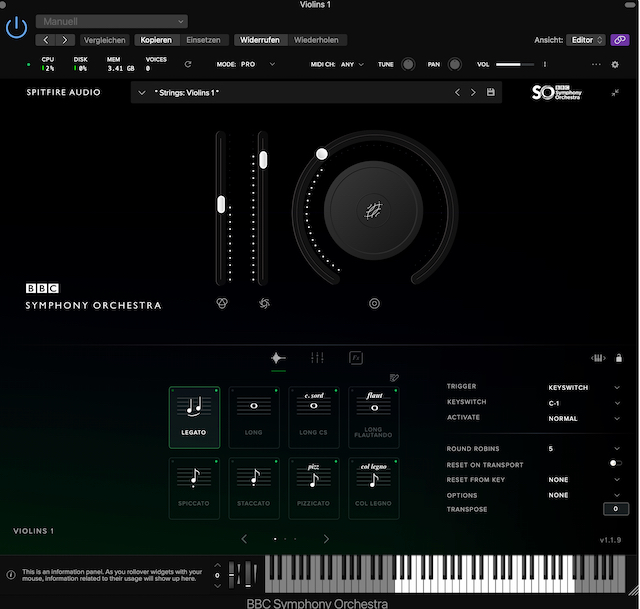The width and height of the screenshot is (640, 609).
Task: Click the large circular knob handle
Action: (322, 154)
